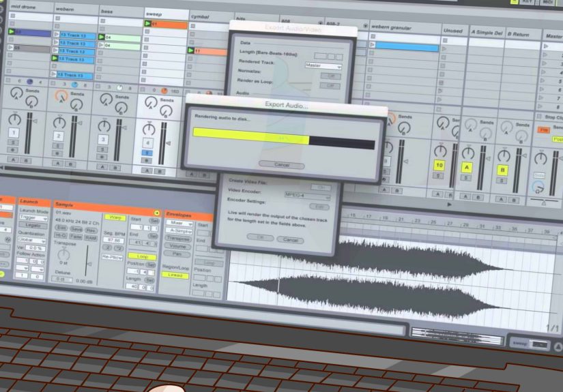
Task: Adjust pan knob on A Simple Del return
Action: coord(468,153)
